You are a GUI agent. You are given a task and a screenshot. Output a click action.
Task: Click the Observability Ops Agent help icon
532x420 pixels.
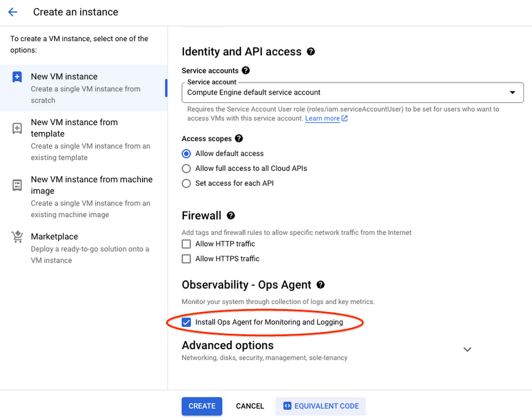[x=320, y=285]
